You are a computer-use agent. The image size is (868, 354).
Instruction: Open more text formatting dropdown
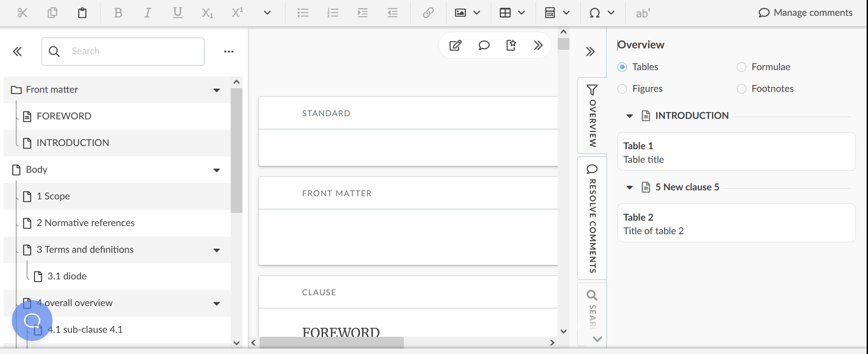(267, 13)
